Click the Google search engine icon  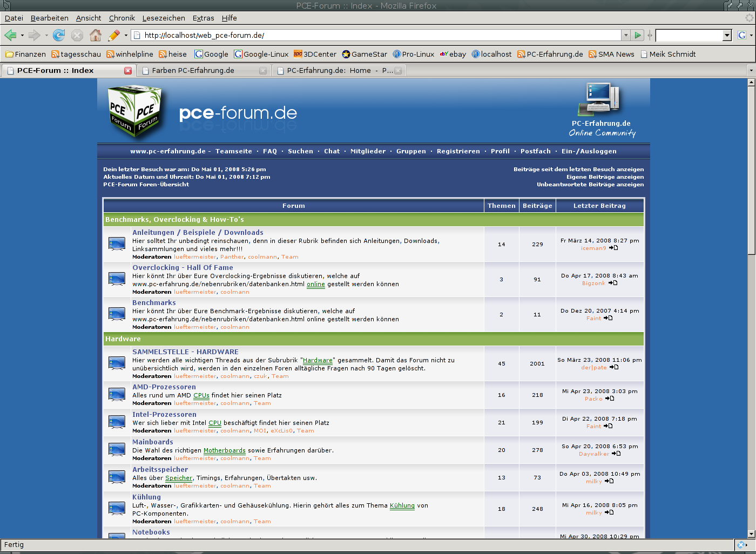[742, 35]
